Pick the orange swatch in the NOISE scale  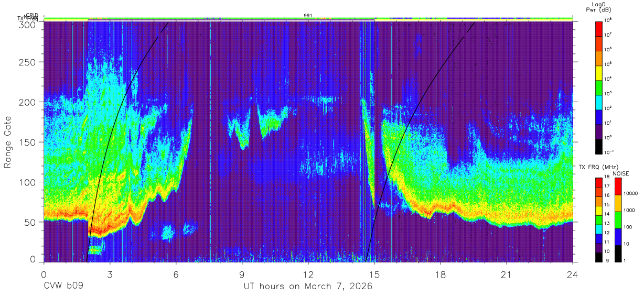coord(618,203)
